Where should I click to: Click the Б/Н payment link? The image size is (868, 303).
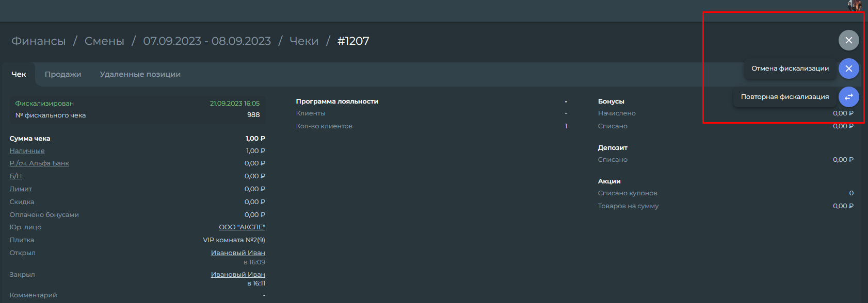coord(15,176)
